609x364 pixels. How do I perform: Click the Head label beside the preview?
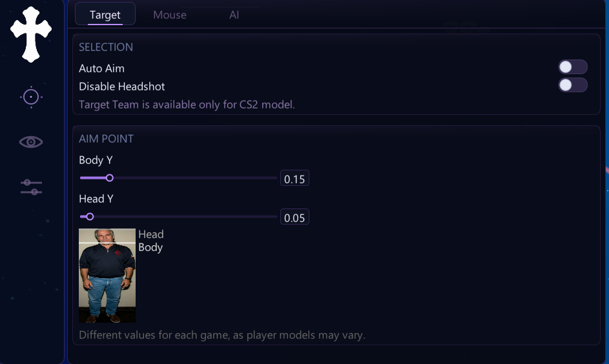click(150, 234)
